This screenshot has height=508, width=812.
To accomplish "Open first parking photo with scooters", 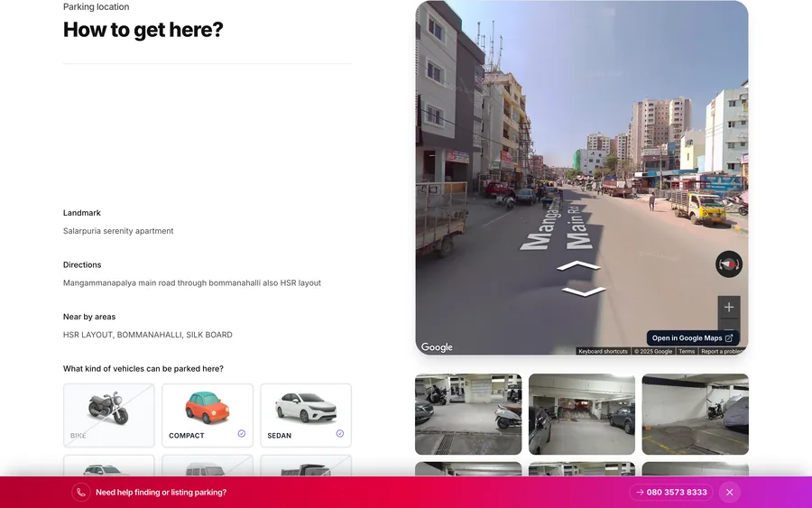I will 468,414.
